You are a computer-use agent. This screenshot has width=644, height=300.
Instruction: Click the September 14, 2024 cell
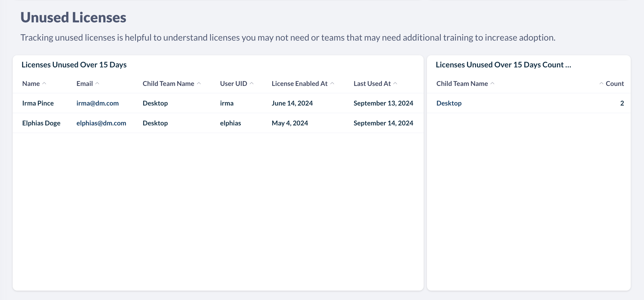[383, 123]
